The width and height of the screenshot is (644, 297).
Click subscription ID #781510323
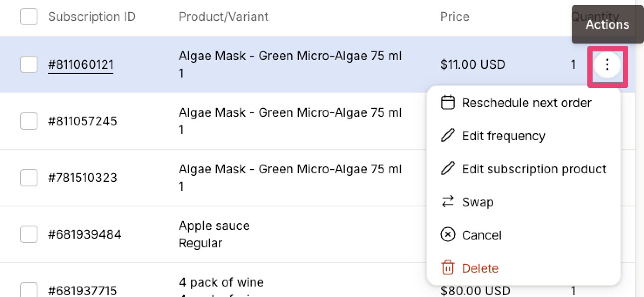(x=82, y=178)
